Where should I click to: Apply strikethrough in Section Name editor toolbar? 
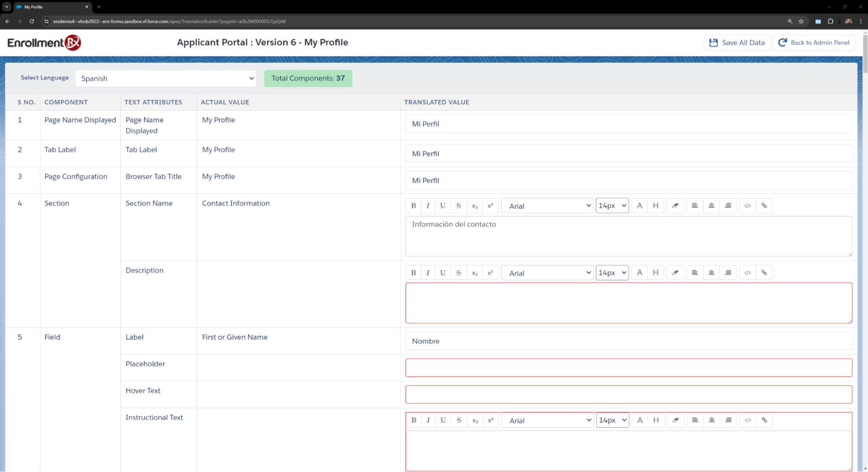(459, 206)
